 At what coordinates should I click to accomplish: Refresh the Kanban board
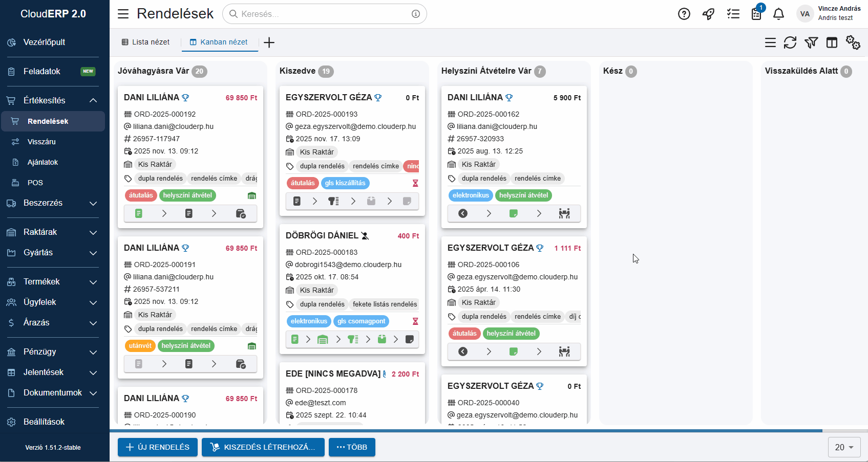coord(791,43)
